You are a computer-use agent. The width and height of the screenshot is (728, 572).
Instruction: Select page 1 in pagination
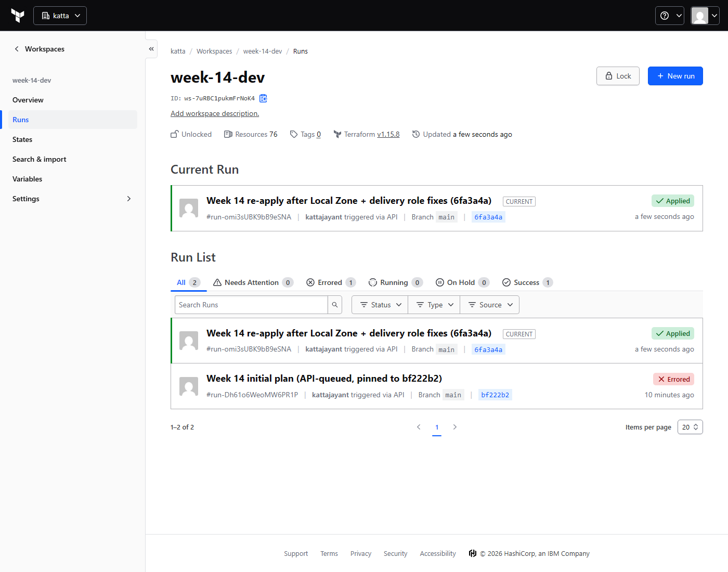(437, 427)
